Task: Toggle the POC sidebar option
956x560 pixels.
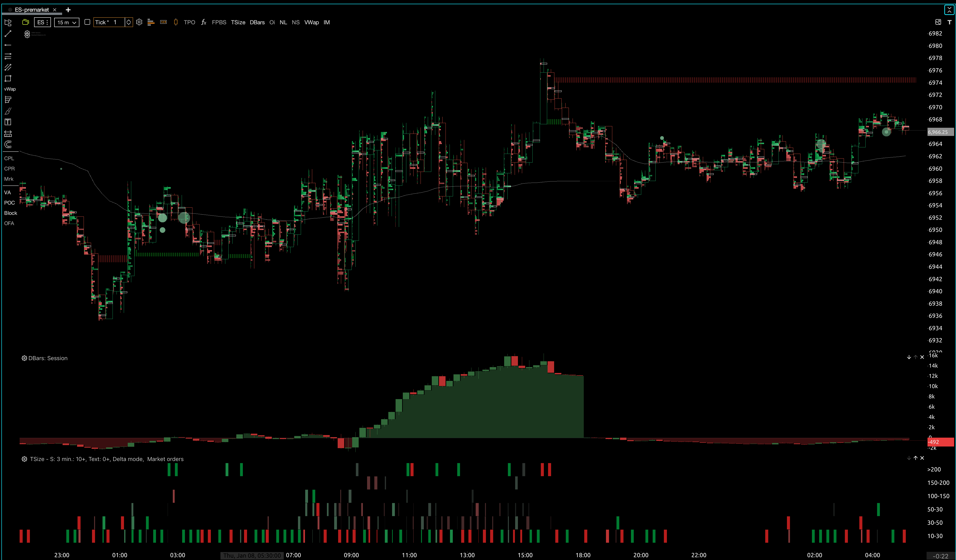Action: click(x=10, y=203)
